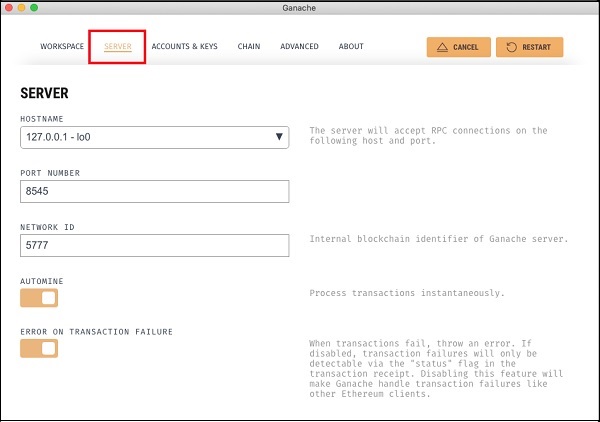Show the About tab
Viewport: 600px width, 422px height.
pyautogui.click(x=351, y=46)
